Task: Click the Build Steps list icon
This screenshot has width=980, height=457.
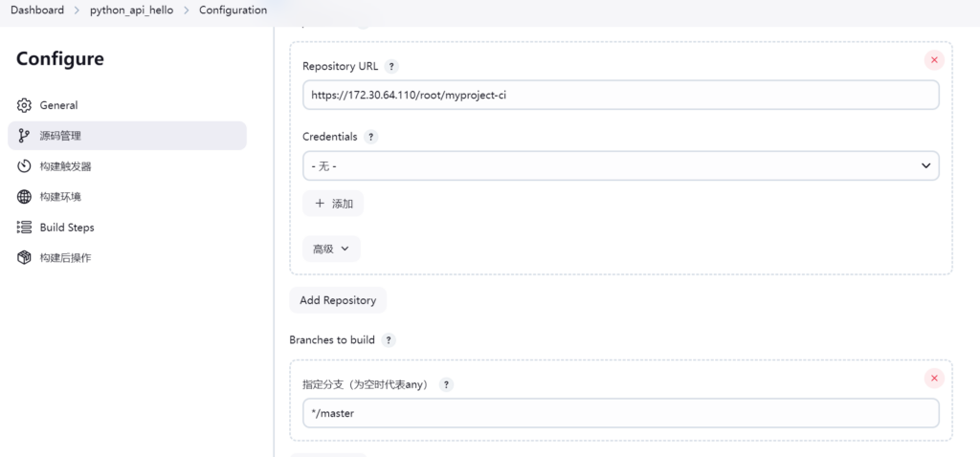Action: click(25, 228)
